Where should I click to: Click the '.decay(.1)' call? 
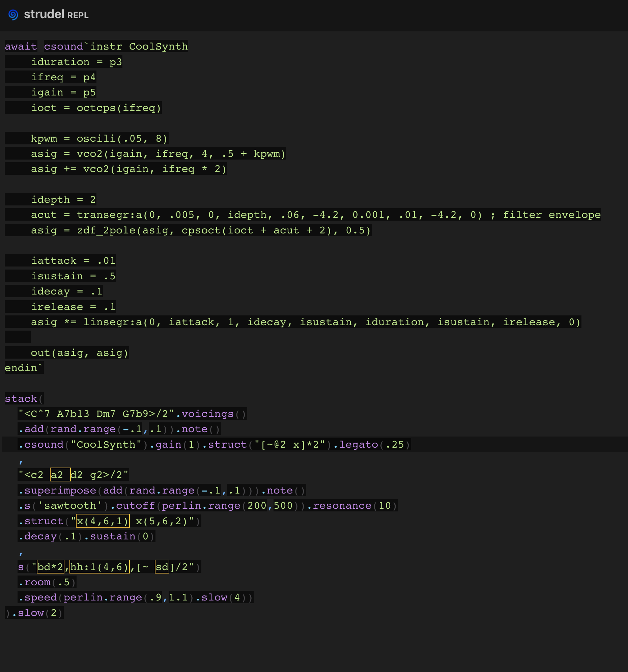point(50,536)
